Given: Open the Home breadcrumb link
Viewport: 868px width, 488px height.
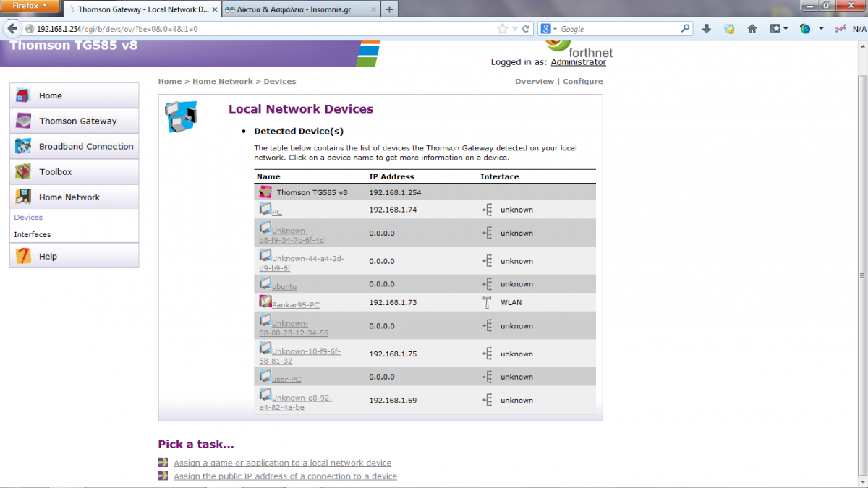Looking at the screenshot, I should (x=170, y=82).
